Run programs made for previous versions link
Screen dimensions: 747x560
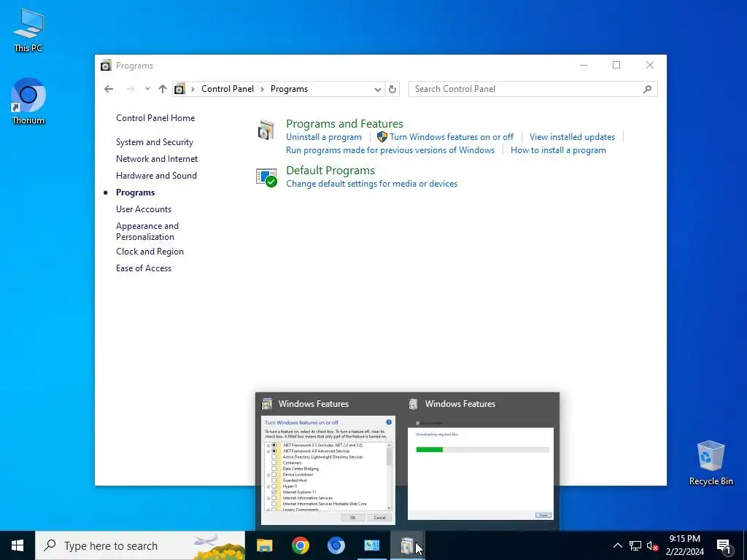click(390, 150)
